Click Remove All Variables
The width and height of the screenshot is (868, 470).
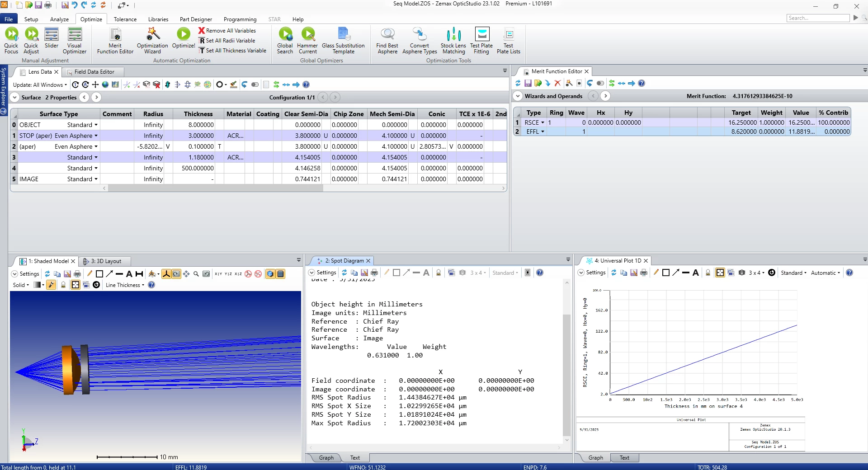[227, 31]
